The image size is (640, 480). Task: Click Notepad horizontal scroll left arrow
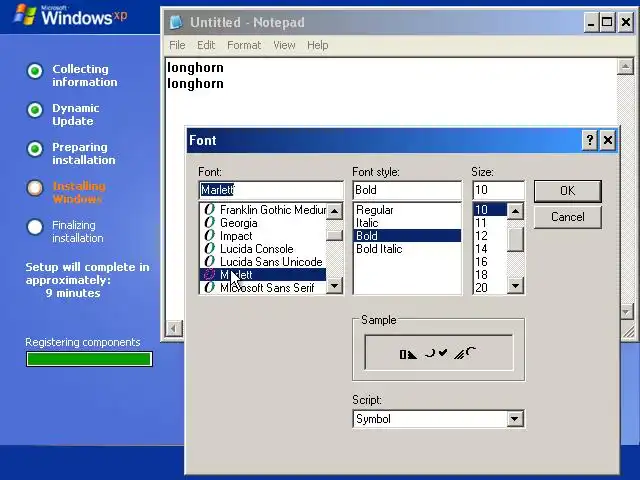[174, 328]
